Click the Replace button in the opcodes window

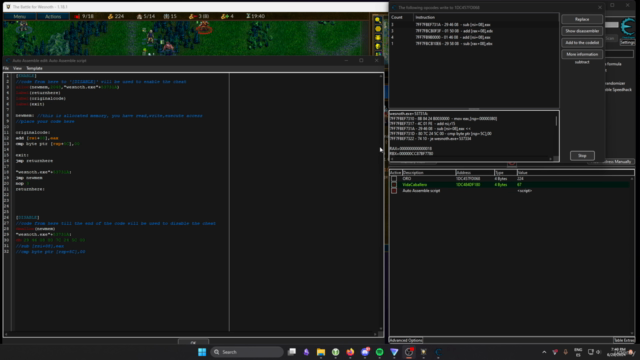(x=582, y=19)
